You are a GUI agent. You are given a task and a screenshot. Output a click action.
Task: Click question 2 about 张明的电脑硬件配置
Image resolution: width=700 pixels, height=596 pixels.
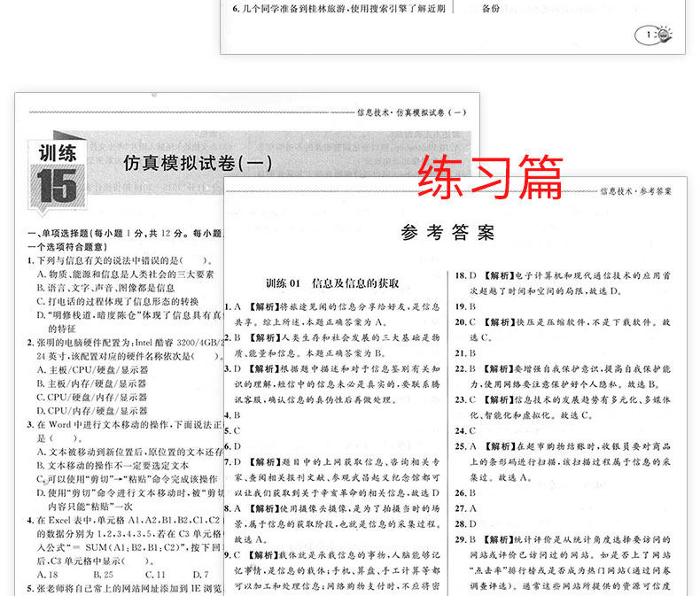click(x=125, y=349)
